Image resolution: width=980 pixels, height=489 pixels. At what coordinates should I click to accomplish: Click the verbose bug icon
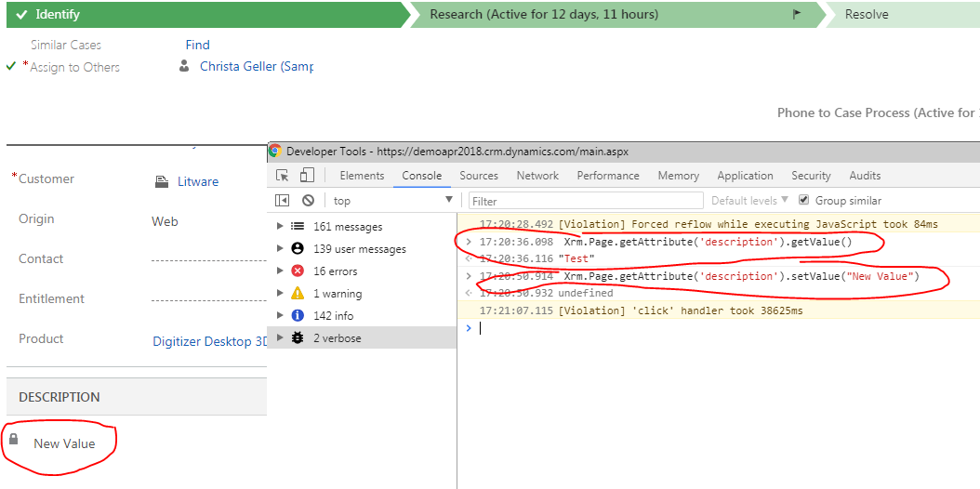298,337
